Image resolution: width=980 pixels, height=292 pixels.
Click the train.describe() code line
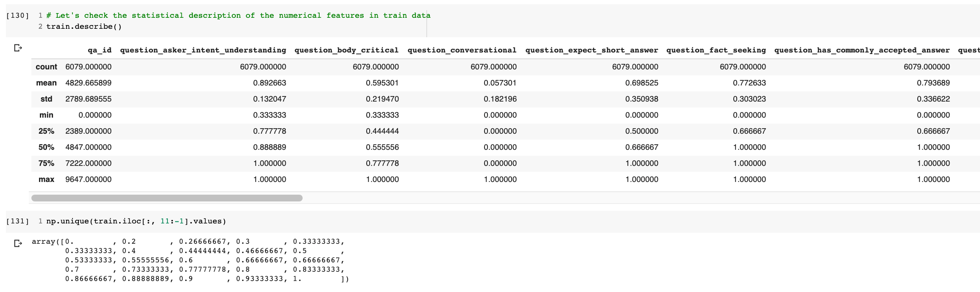[84, 27]
